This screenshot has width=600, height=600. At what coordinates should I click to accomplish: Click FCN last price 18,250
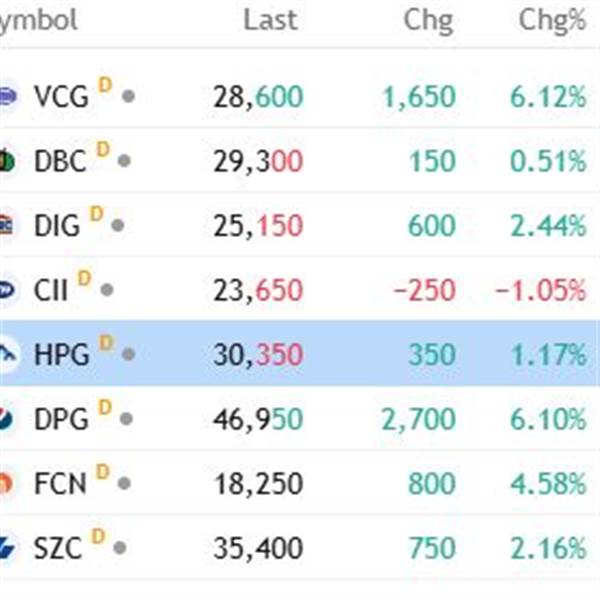[x=257, y=484]
